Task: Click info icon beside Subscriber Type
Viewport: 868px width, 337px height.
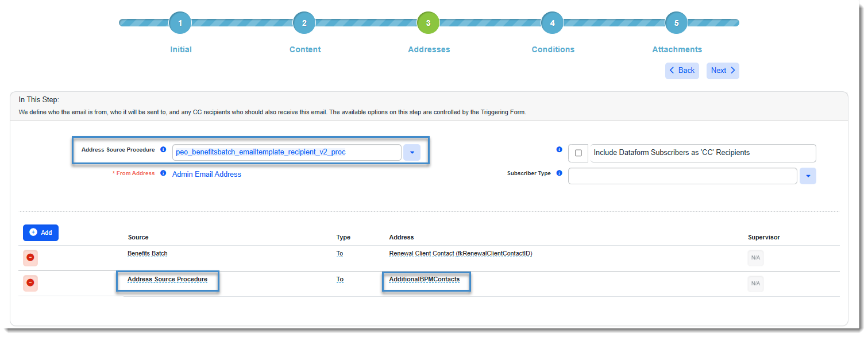Action: (559, 173)
